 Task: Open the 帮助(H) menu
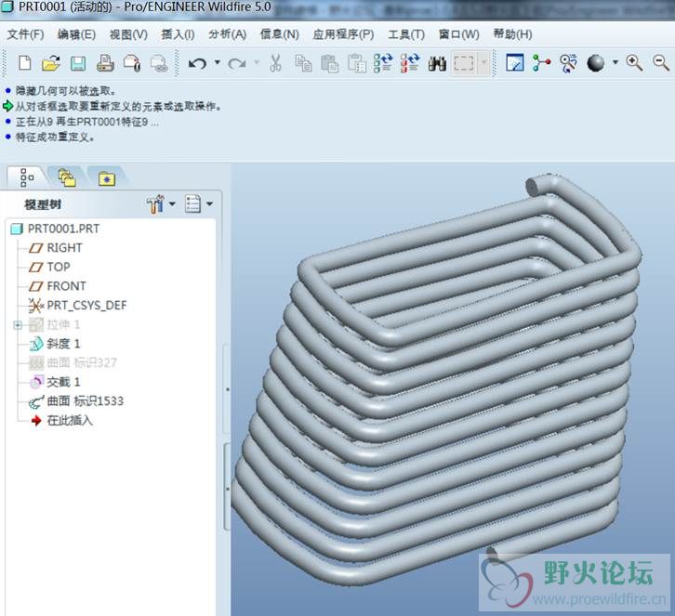[x=512, y=34]
